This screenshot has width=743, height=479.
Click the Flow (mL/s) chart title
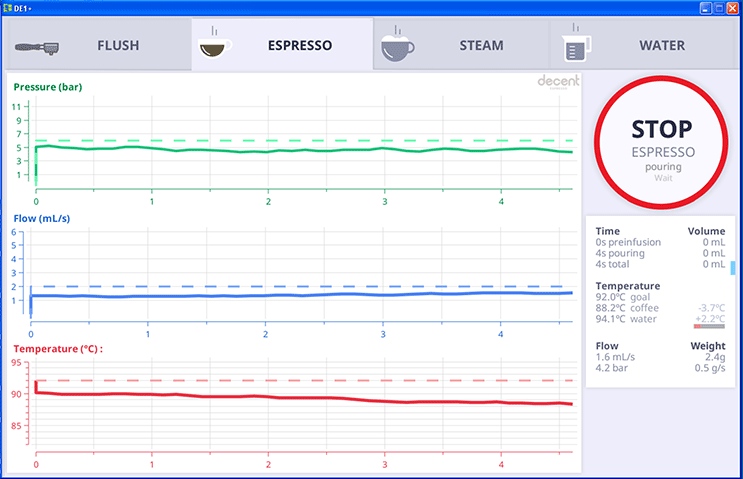[42, 219]
